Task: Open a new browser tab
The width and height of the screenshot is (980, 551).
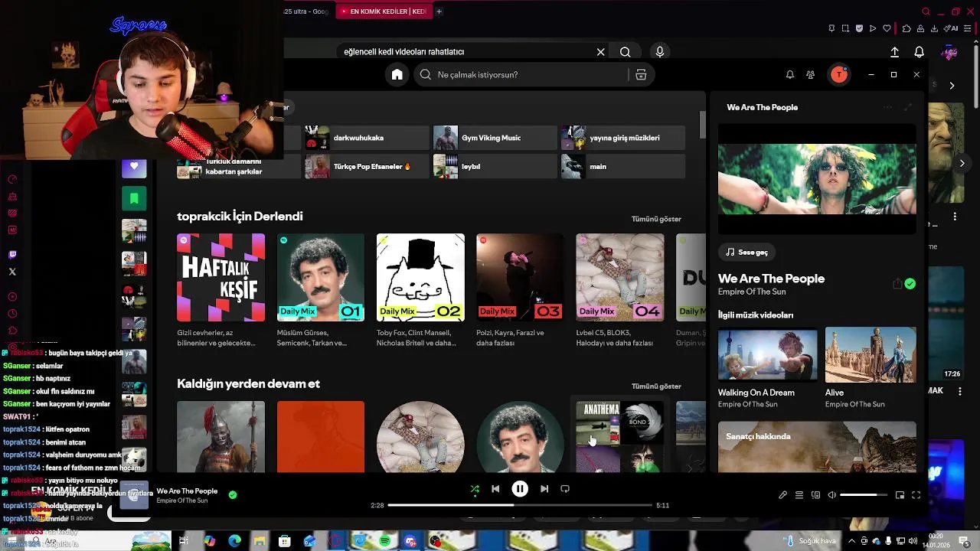Action: pyautogui.click(x=439, y=11)
